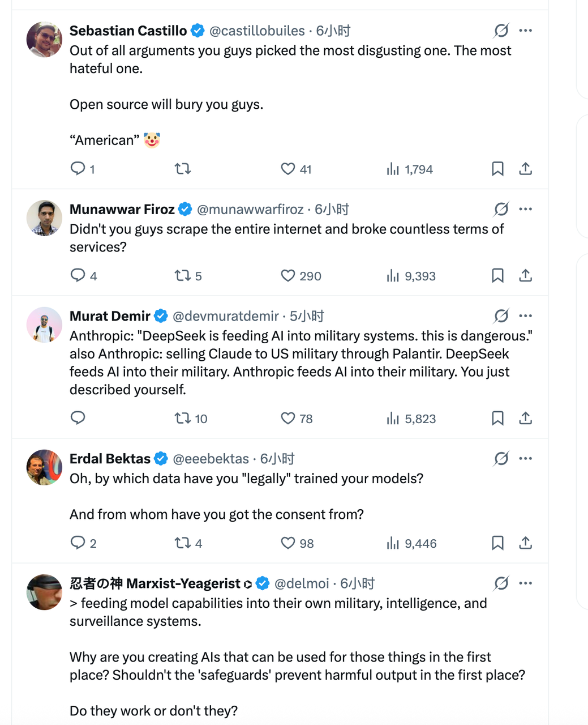
Task: Open Sebastian Castillo's profile name link
Action: pos(128,31)
